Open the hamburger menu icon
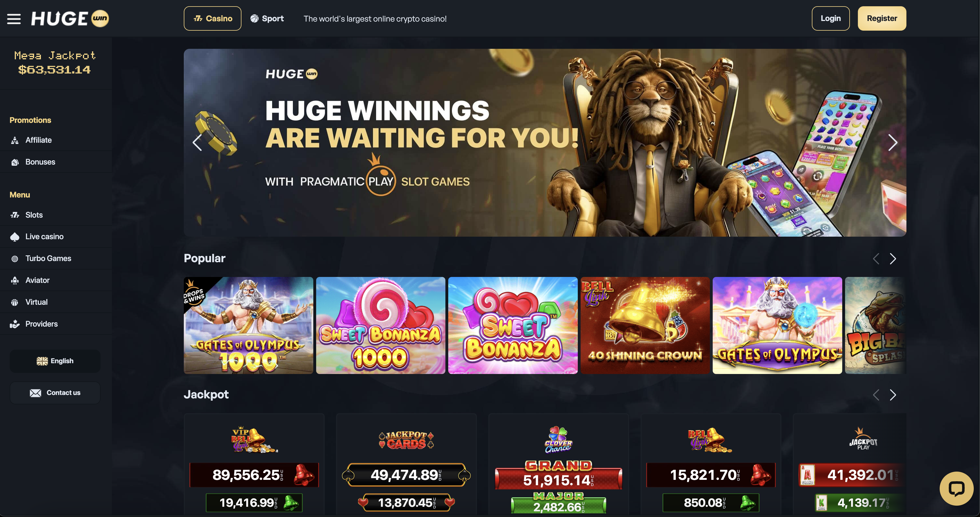 tap(14, 19)
